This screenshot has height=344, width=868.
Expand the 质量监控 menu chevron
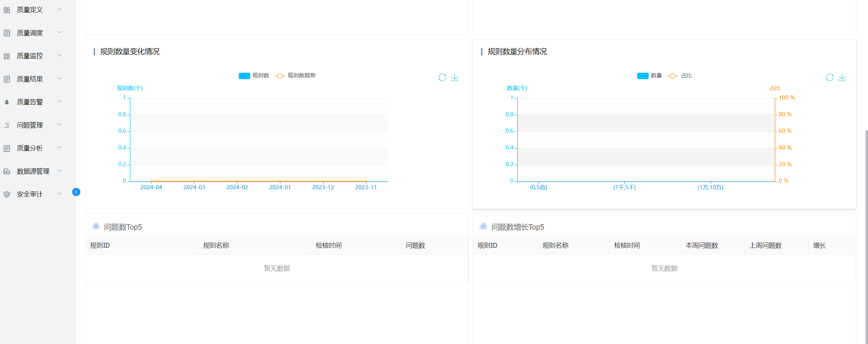[59, 55]
